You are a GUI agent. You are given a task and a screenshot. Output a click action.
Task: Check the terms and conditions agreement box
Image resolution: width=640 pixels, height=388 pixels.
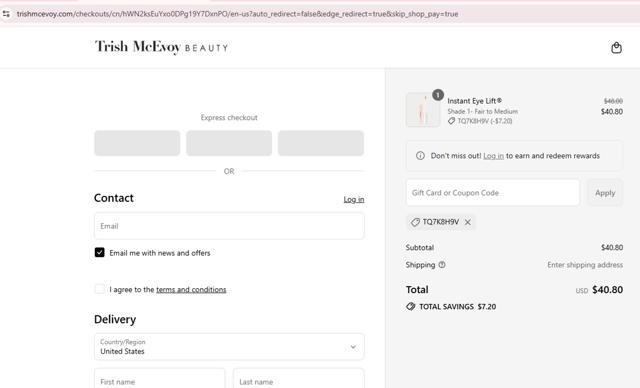point(100,289)
